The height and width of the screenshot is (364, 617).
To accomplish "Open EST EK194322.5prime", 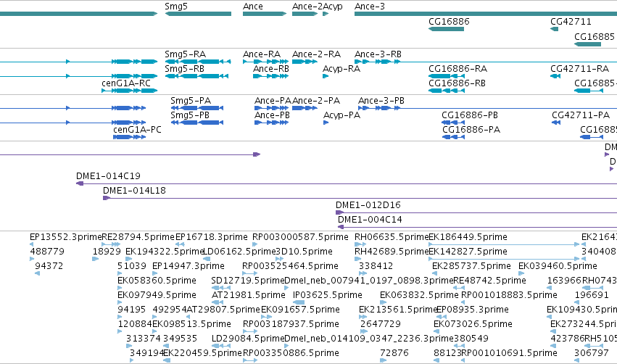I will tap(165, 252).
